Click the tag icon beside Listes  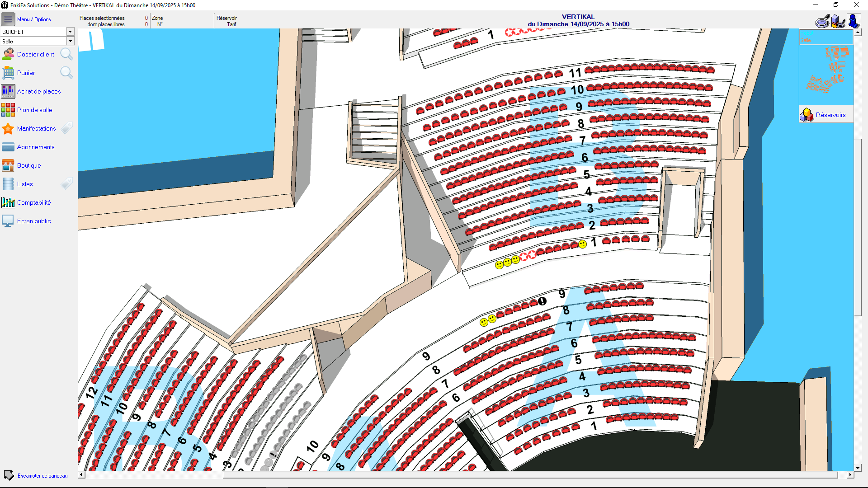tap(66, 184)
